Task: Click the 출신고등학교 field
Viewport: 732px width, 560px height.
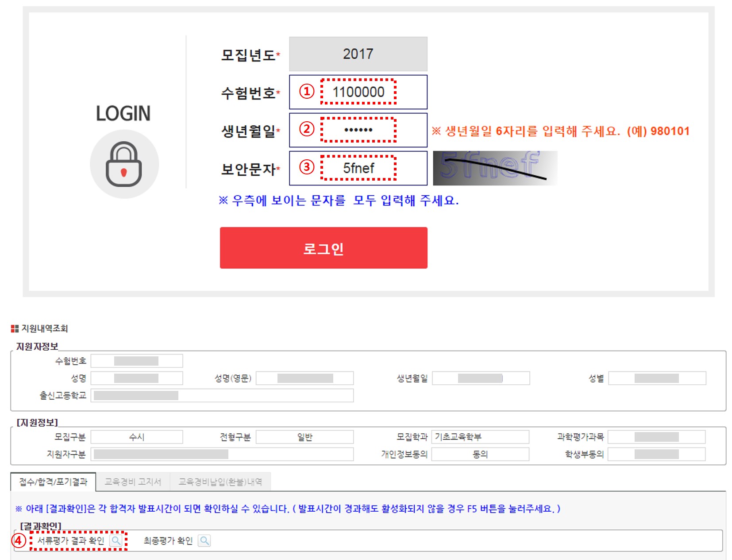Action: click(222, 395)
